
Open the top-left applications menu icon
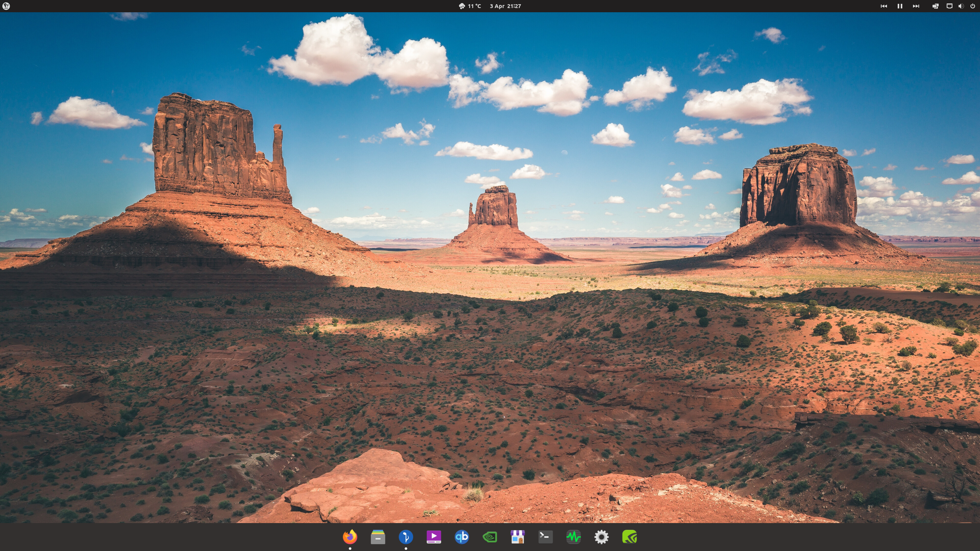pos(6,6)
